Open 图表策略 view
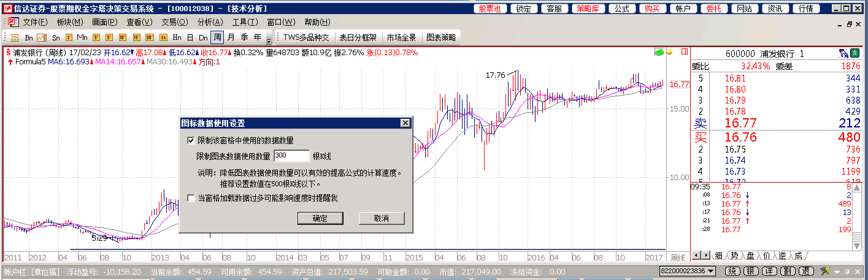 tap(441, 37)
